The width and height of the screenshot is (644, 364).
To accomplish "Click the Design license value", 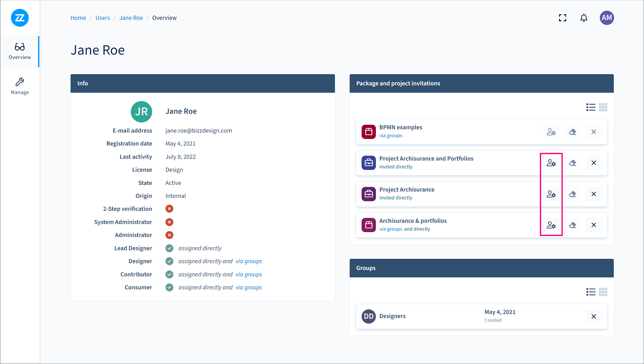I will [174, 170].
